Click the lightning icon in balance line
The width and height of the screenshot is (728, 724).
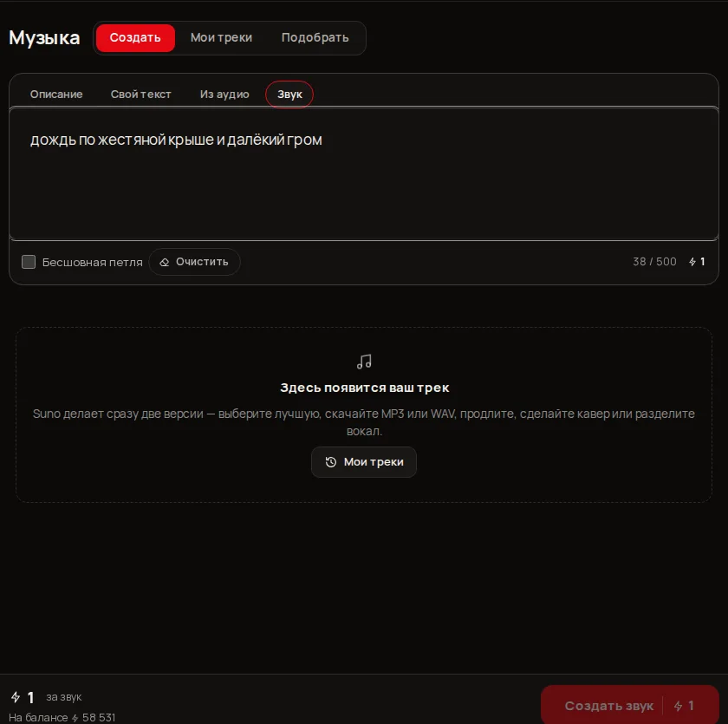75,718
